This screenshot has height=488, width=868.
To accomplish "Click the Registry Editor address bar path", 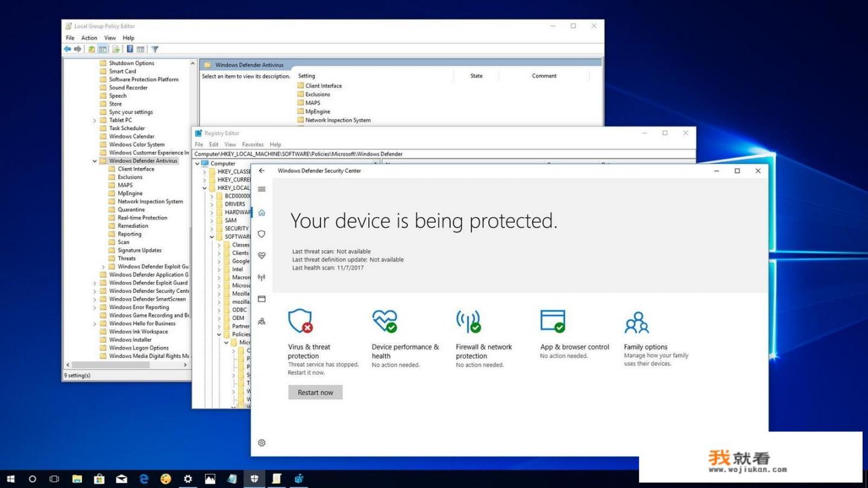I will pos(444,154).
